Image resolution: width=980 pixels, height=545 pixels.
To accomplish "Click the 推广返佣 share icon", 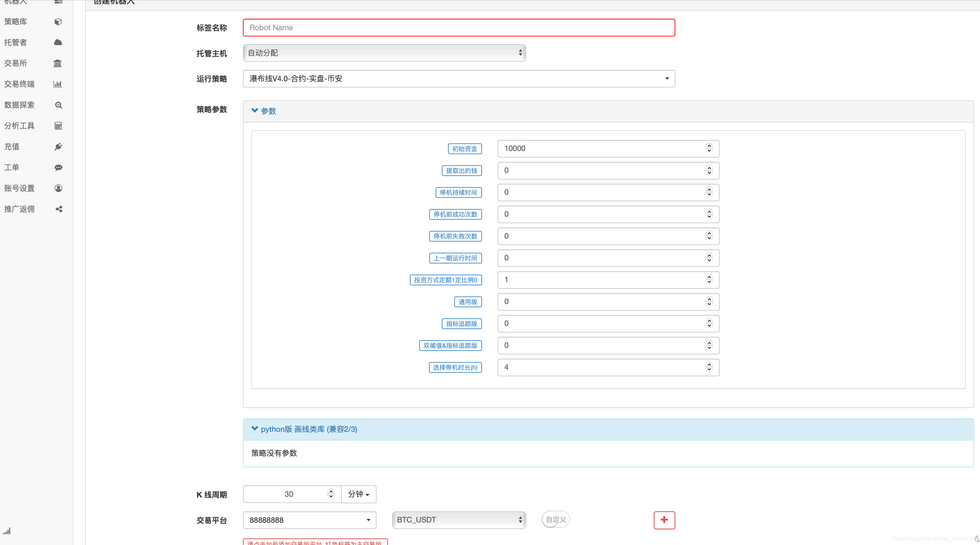I will tap(59, 209).
